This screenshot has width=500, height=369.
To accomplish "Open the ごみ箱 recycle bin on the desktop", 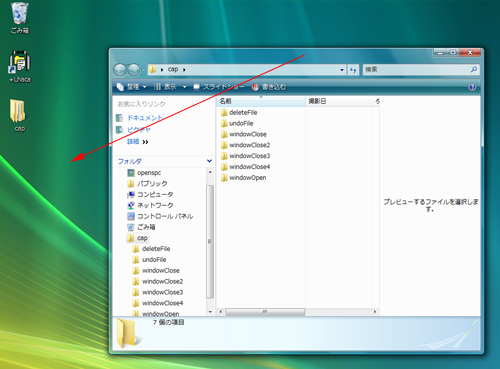I will tap(19, 18).
